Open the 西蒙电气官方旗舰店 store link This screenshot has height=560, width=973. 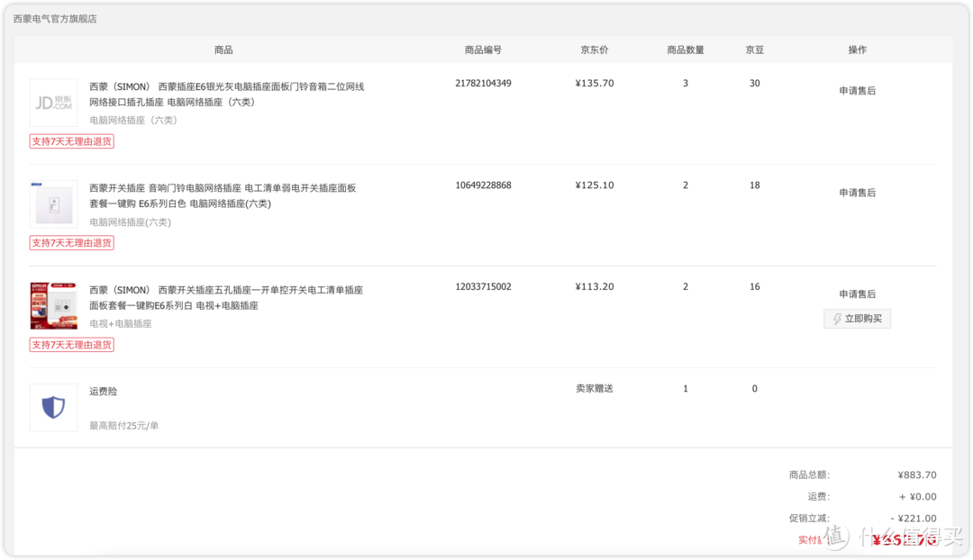(x=55, y=19)
